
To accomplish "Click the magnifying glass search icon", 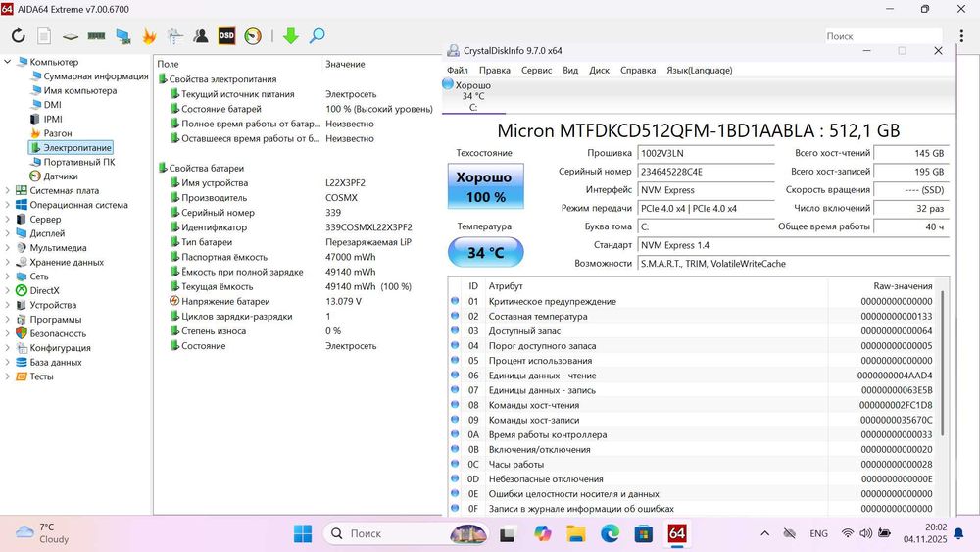I will [317, 36].
